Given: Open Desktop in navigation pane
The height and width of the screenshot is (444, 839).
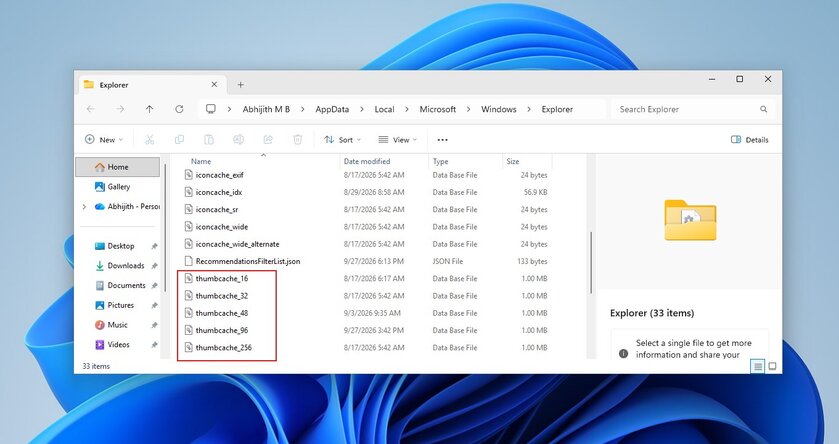Looking at the screenshot, I should click(120, 246).
